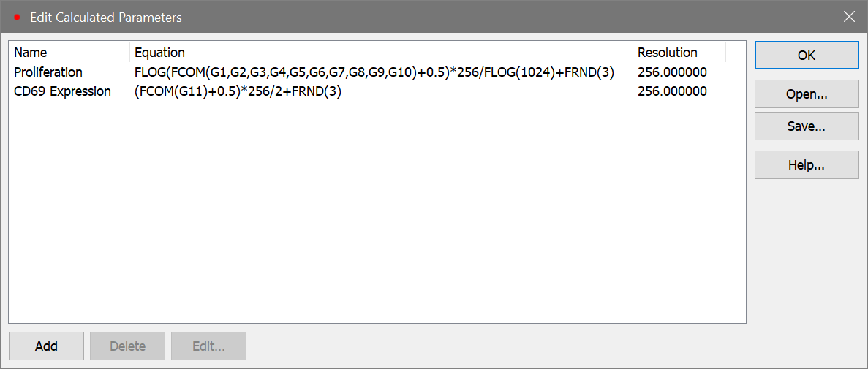The height and width of the screenshot is (369, 868).
Task: Open a saved parameters file with Open...
Action: pos(807,94)
